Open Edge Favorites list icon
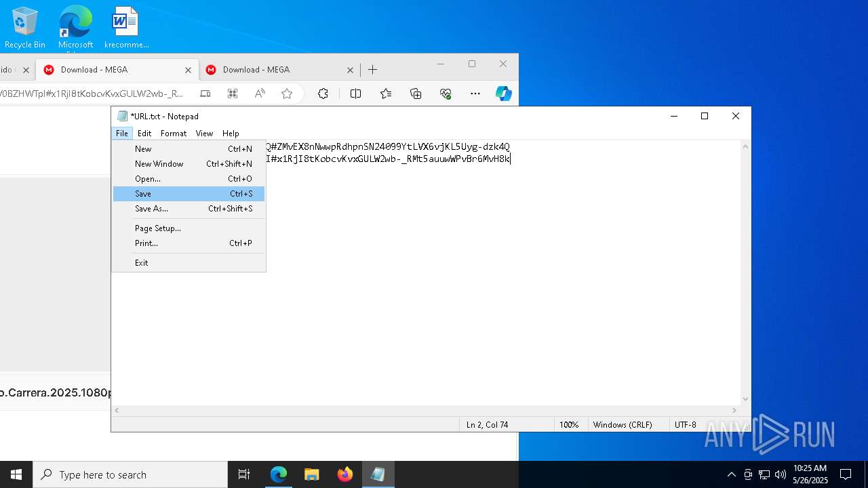This screenshot has width=868, height=488. (x=386, y=94)
